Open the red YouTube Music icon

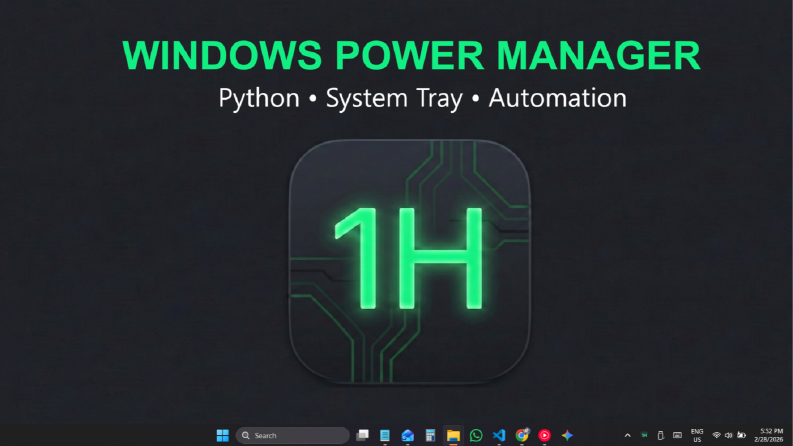545,435
